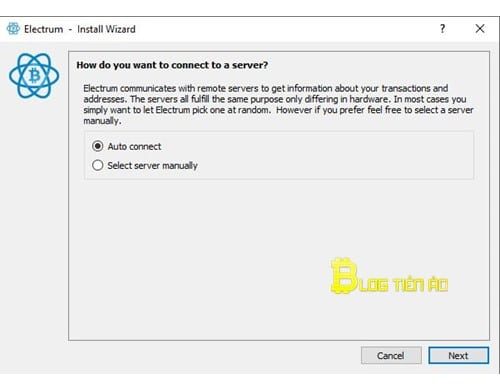Click the yellow Bitcoin B watermark icon
The height and width of the screenshot is (390, 500).
tap(344, 276)
